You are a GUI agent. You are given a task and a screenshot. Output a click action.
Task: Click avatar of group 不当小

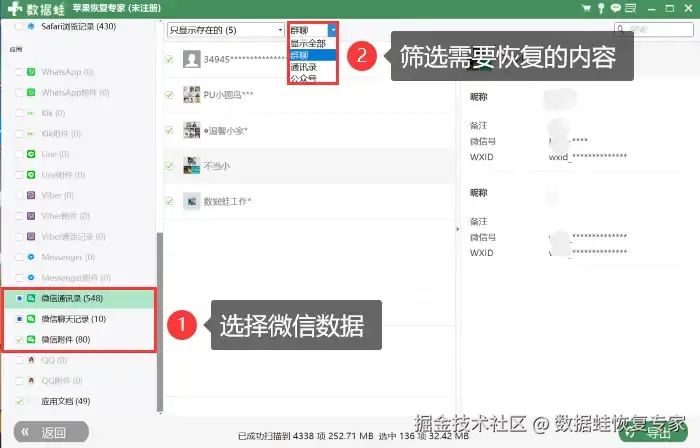(x=192, y=166)
